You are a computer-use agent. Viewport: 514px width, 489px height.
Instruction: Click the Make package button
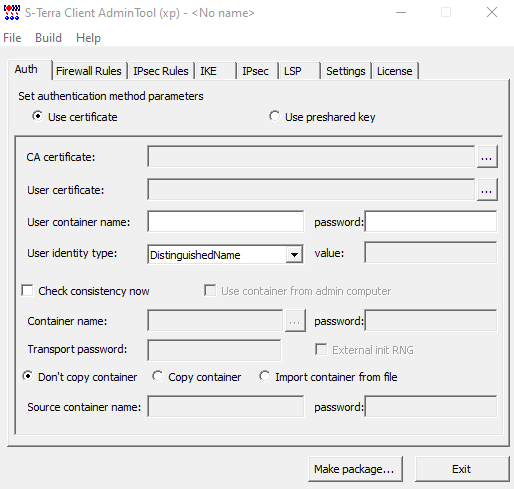click(355, 469)
